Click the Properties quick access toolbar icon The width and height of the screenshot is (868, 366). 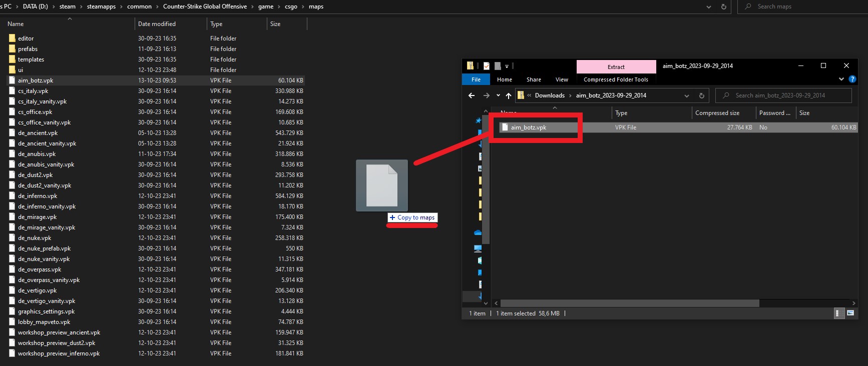pyautogui.click(x=486, y=65)
